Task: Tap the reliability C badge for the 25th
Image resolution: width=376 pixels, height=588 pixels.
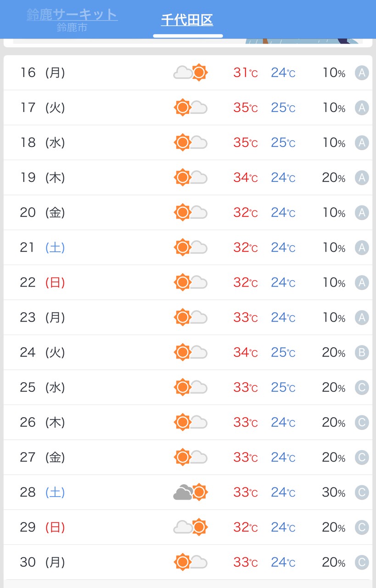Action: pos(362,387)
